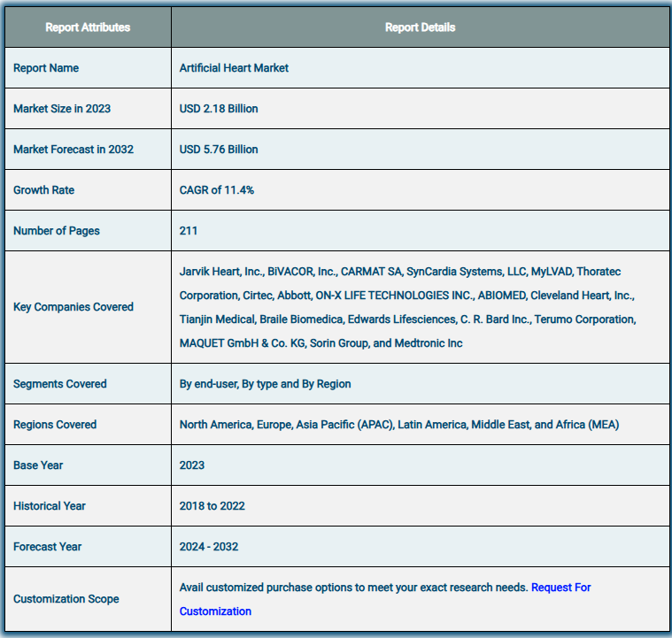
Task: Select the '2018 to 2022' value
Action: (x=212, y=506)
